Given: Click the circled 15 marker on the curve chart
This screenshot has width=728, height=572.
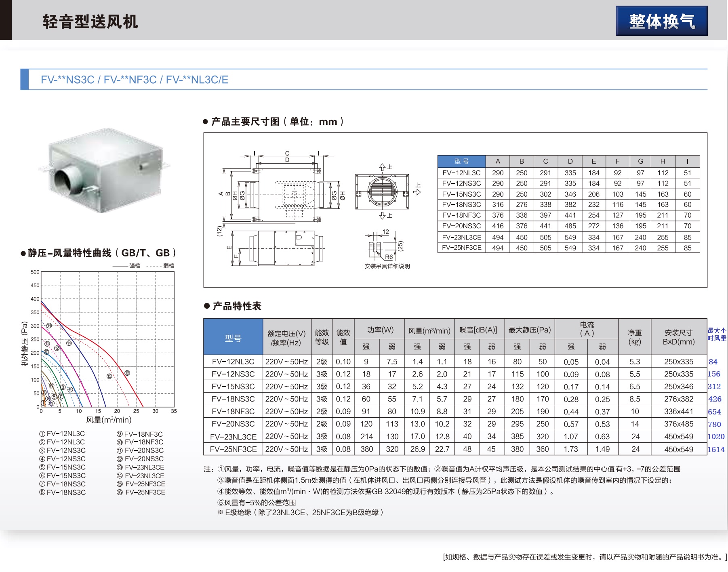Looking at the screenshot, I should (109, 376).
